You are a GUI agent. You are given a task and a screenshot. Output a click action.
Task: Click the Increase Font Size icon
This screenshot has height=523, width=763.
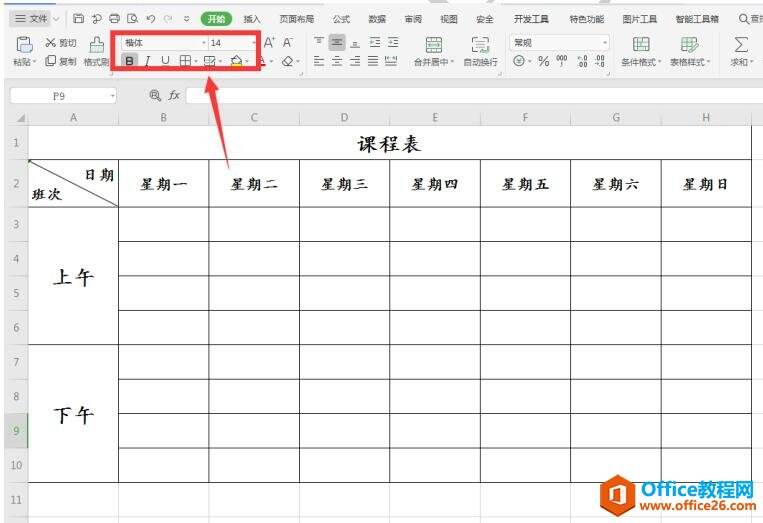[x=270, y=43]
